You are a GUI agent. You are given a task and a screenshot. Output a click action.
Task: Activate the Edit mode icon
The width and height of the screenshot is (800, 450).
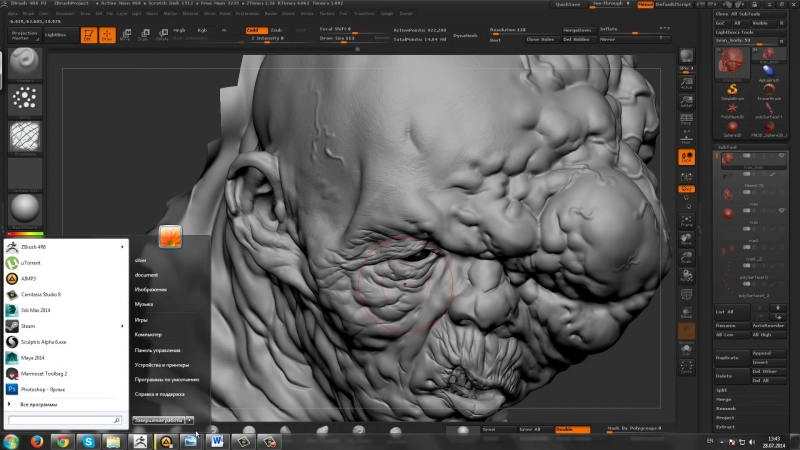[88, 35]
